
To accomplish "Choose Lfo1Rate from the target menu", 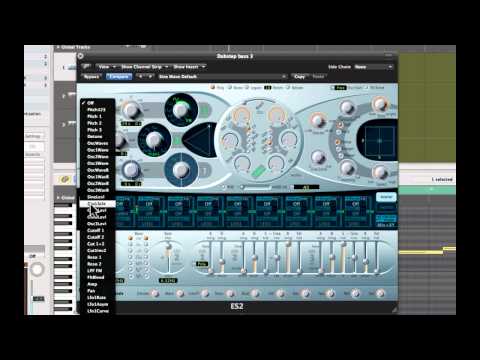I will point(97,297).
